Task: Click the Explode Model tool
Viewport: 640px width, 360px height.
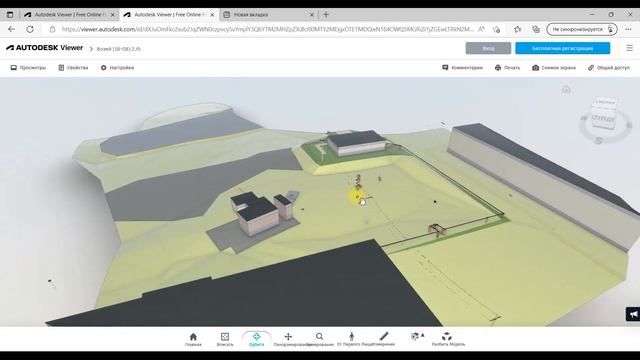Action: (448, 339)
